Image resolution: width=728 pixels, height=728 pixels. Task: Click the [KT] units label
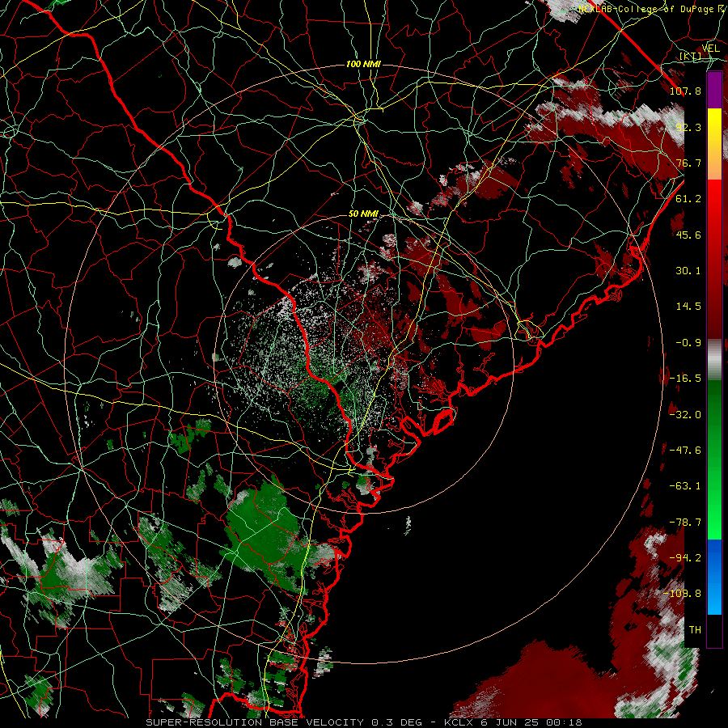tap(691, 57)
